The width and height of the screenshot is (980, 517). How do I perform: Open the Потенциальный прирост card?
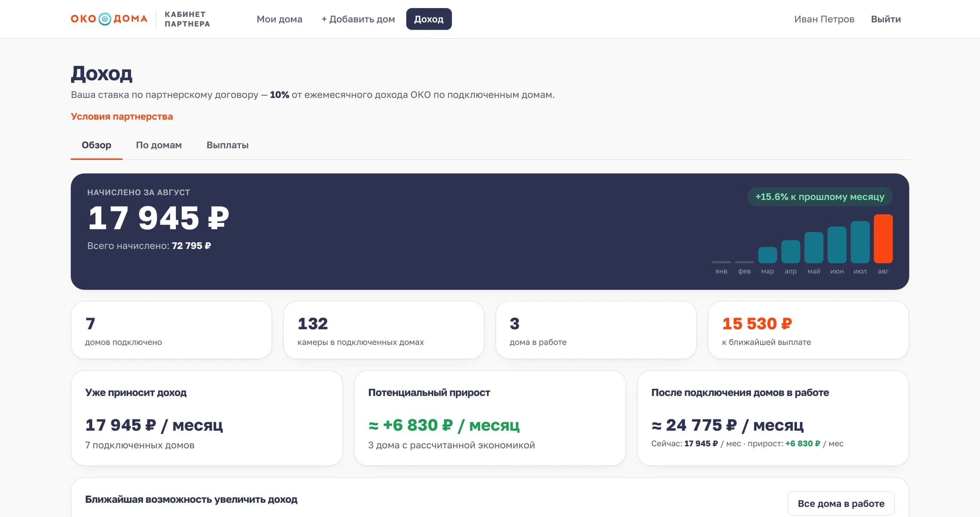pos(490,418)
